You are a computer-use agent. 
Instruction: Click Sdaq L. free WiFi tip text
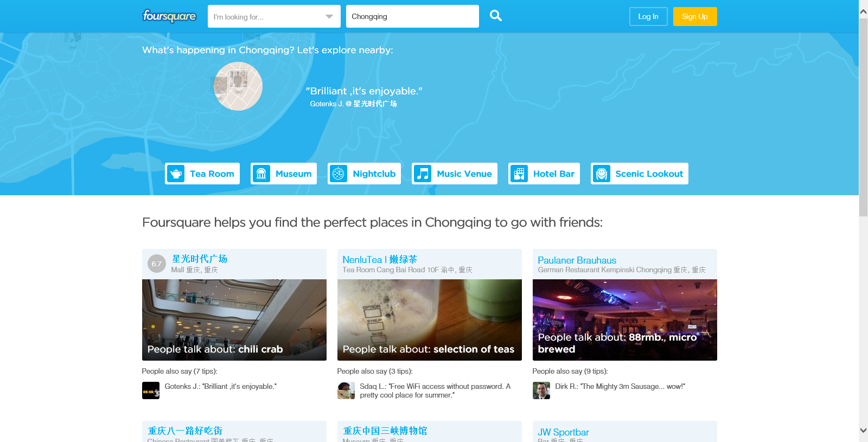(x=435, y=390)
